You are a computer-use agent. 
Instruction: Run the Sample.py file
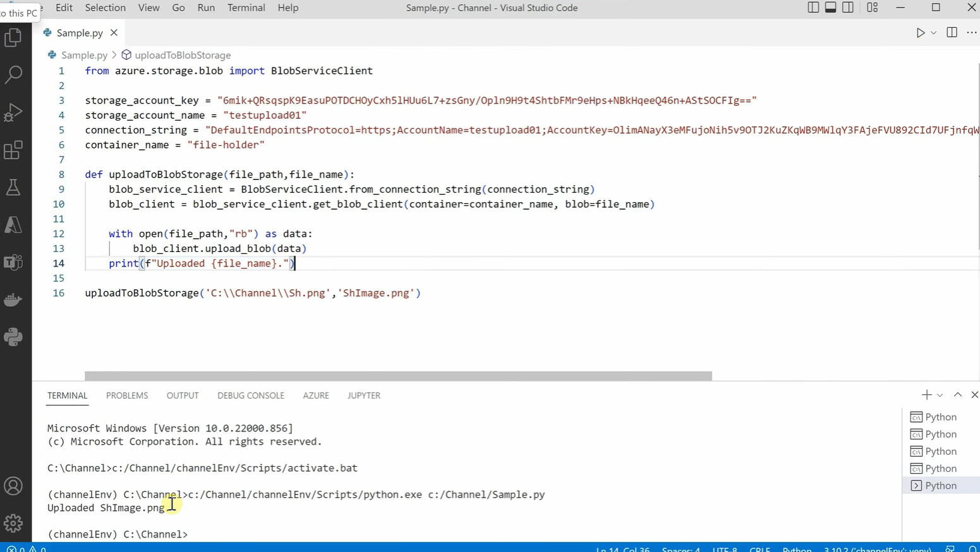click(919, 33)
